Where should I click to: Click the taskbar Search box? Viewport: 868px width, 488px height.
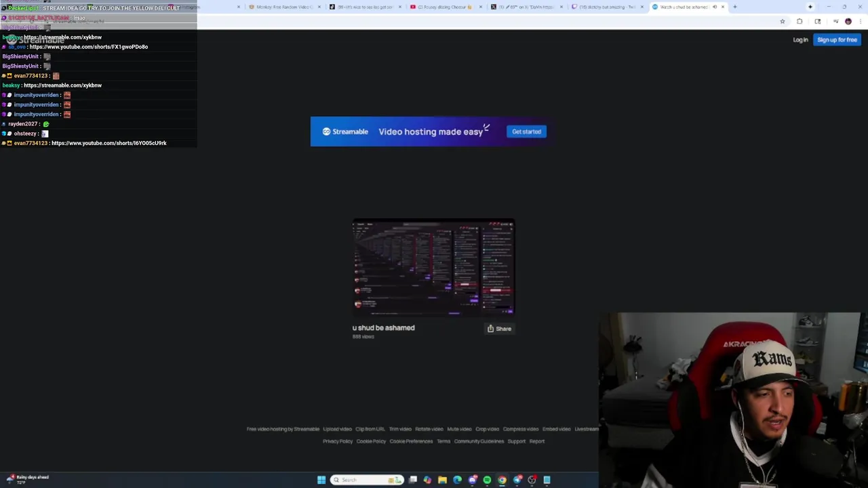[367, 480]
